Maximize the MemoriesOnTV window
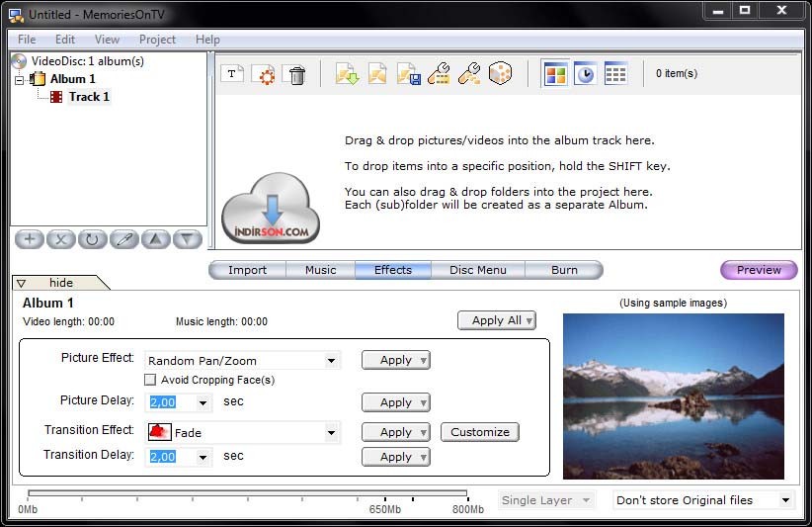Screen dimensions: 812x527 (x=745, y=10)
